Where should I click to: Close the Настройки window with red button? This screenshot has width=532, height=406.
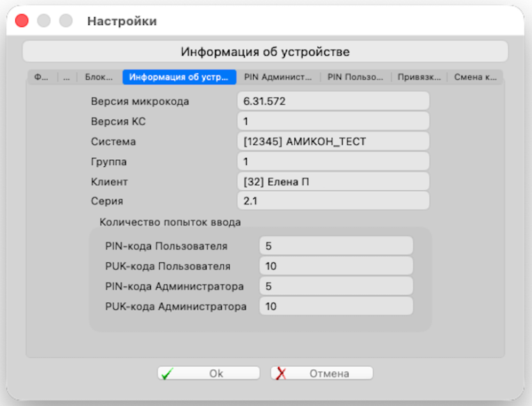[x=22, y=21]
